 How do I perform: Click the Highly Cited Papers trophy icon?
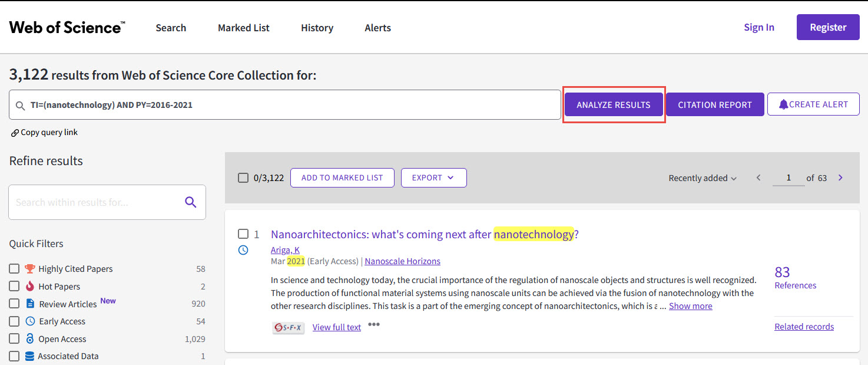(30, 269)
